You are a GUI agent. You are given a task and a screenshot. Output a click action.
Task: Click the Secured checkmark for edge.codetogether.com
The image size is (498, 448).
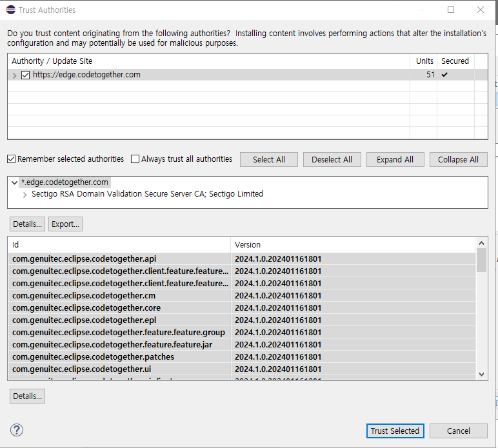pos(444,75)
